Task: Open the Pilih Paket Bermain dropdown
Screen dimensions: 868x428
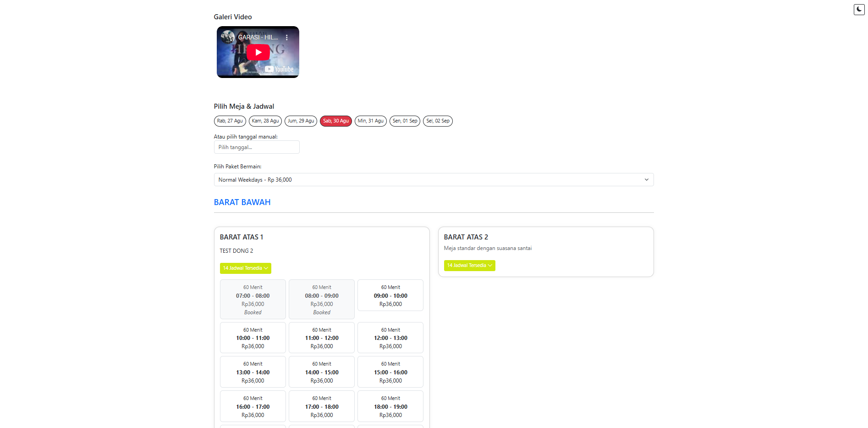Action: [434, 180]
